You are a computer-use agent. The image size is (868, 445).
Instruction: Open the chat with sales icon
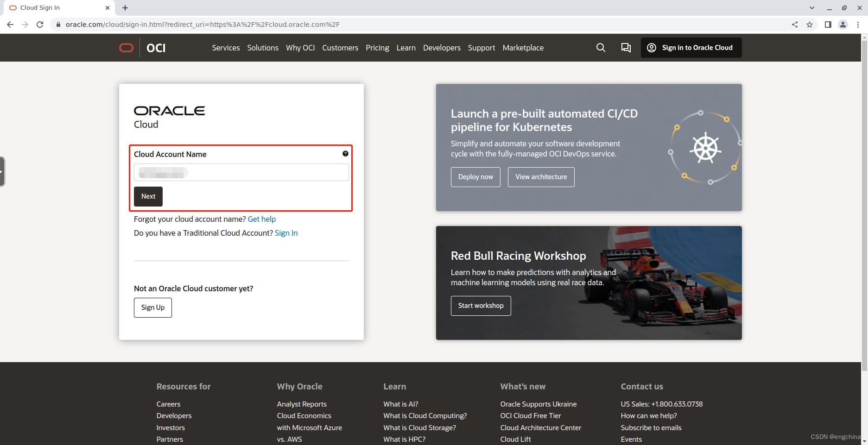tap(626, 48)
